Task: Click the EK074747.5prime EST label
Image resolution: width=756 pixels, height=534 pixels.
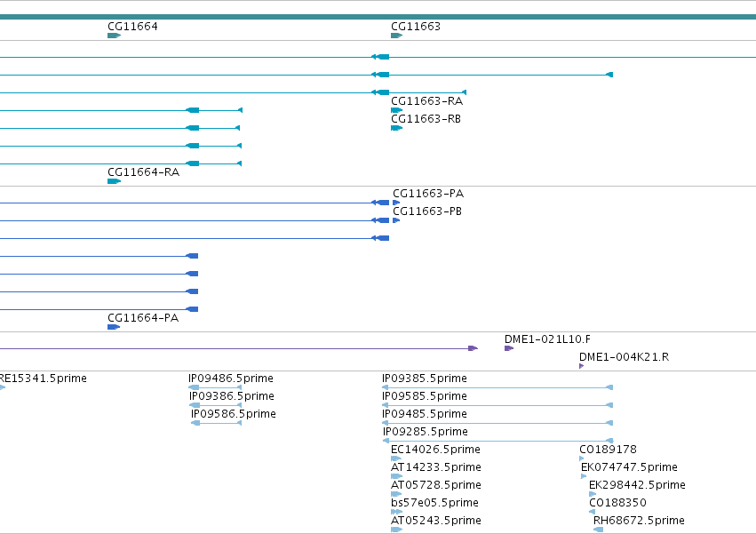Action: 629,467
